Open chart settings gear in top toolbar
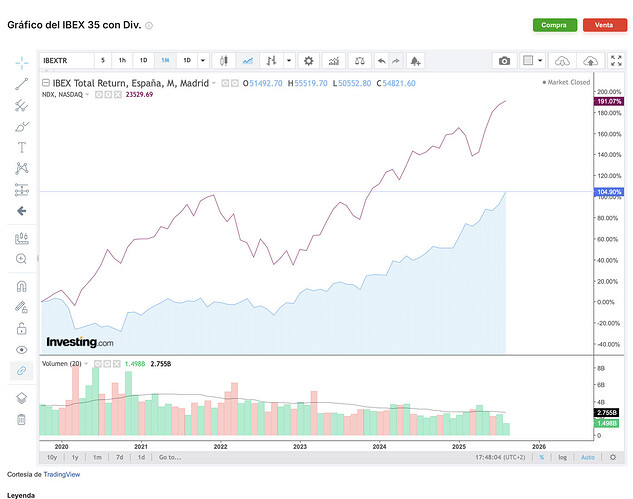Viewport: 633px width, 499px height. coord(308,61)
